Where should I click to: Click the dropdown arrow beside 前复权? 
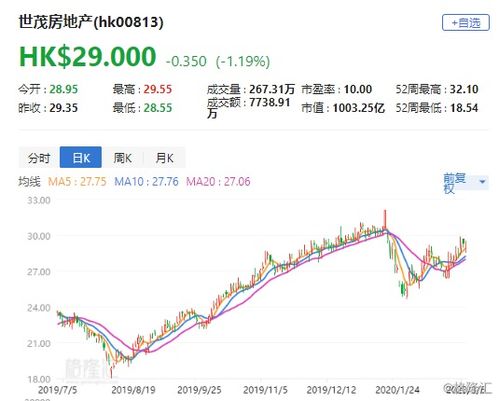482,182
